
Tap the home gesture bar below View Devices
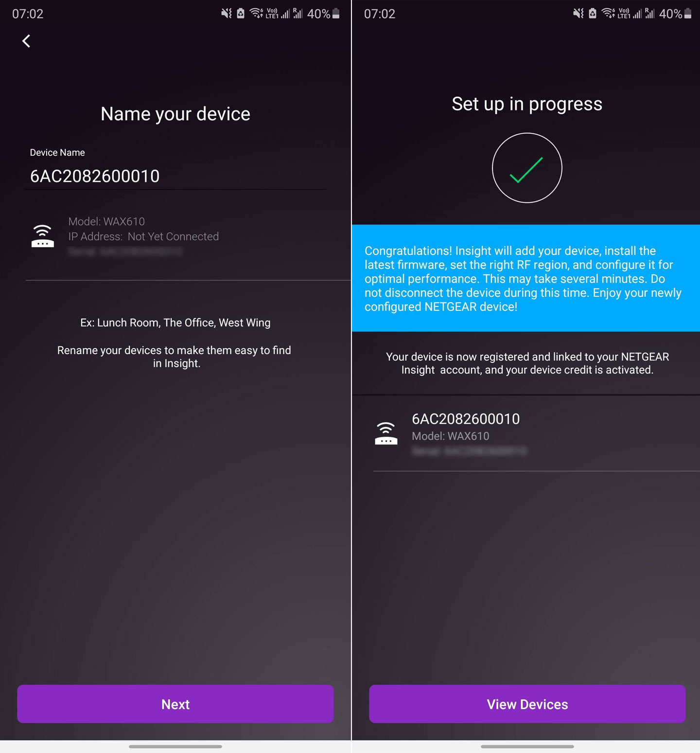(x=527, y=746)
